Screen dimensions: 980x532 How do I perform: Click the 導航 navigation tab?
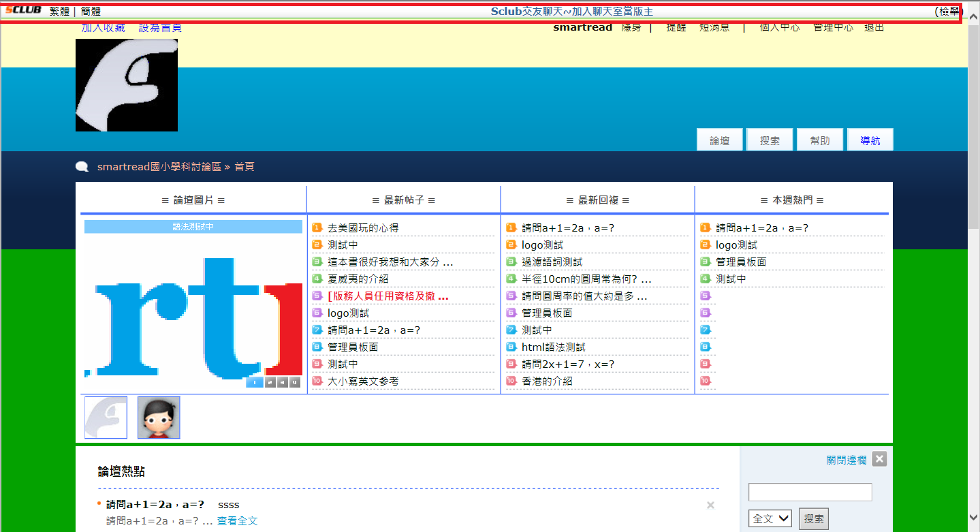tap(870, 140)
